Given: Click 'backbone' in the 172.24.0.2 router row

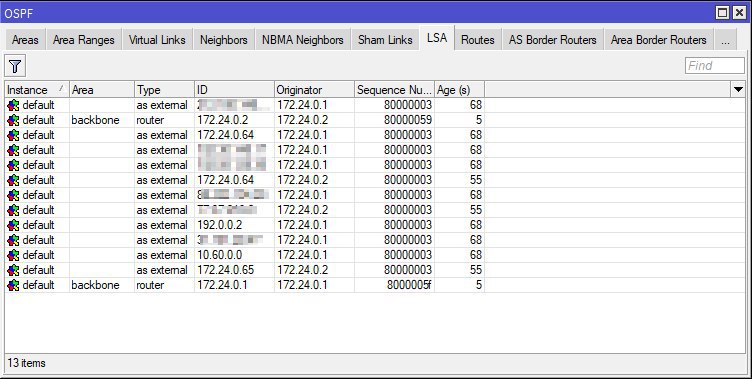Looking at the screenshot, I should 95,120.
